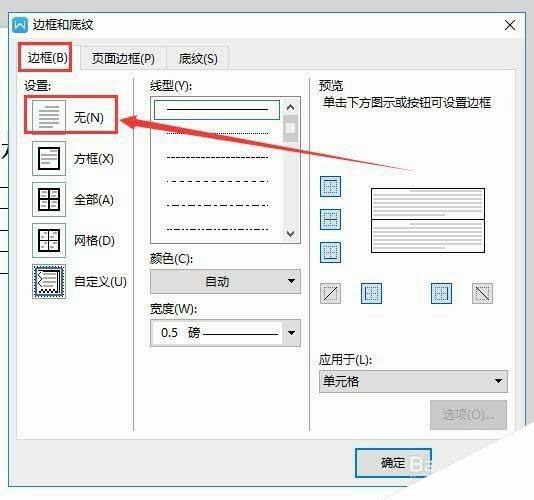This screenshot has width=534, height=500.
Task: Toggle the diagonal up border button
Action: pyautogui.click(x=330, y=293)
